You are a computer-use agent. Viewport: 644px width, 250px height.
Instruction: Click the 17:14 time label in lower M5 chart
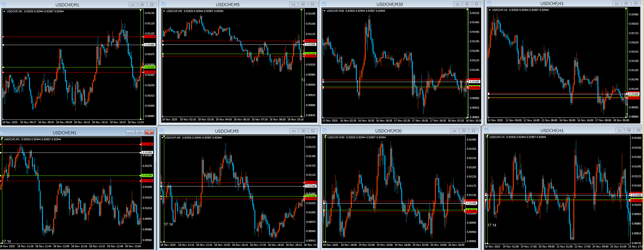click(x=168, y=224)
